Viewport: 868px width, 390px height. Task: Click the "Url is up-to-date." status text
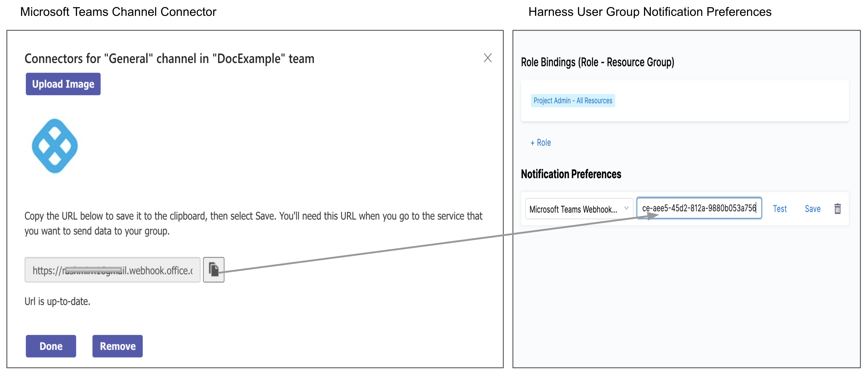point(57,301)
